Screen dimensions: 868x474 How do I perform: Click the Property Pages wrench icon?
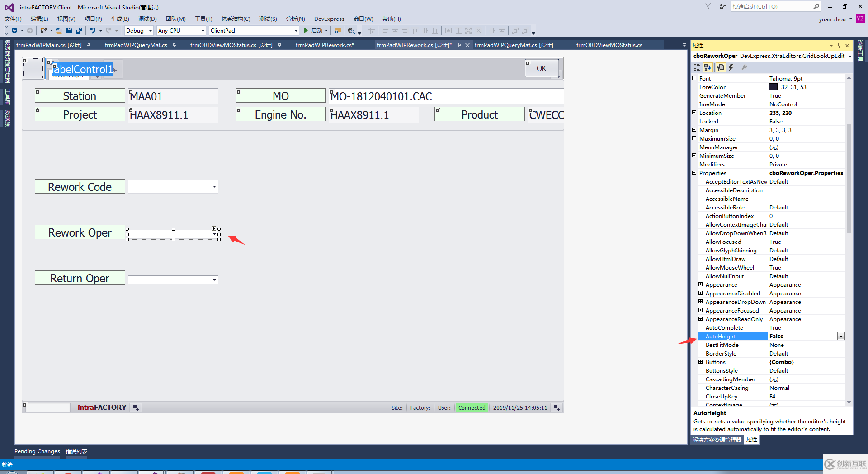(745, 67)
